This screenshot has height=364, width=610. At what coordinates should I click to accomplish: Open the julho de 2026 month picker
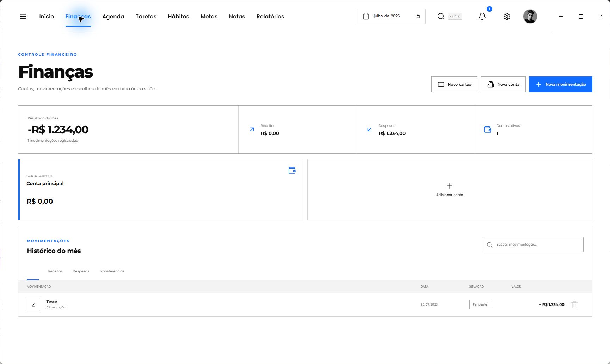[x=392, y=16]
